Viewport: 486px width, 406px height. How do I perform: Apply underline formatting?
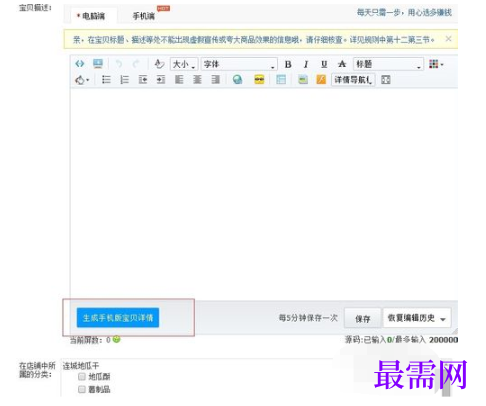tap(324, 64)
